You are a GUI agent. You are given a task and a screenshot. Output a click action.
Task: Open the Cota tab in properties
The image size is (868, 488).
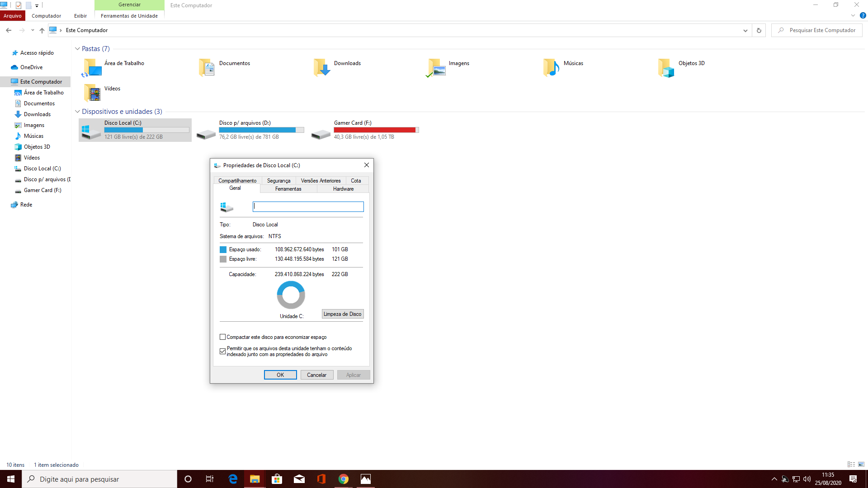tap(356, 181)
